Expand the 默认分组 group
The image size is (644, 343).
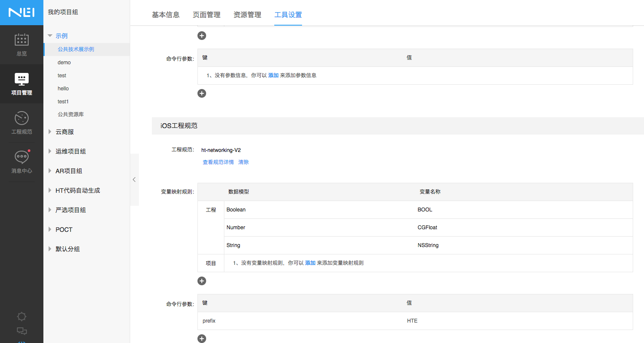click(50, 249)
